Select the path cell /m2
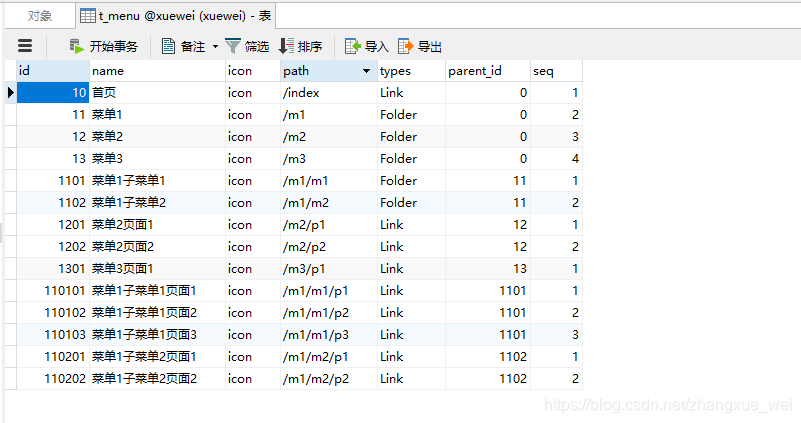This screenshot has height=423, width=801. click(x=329, y=136)
